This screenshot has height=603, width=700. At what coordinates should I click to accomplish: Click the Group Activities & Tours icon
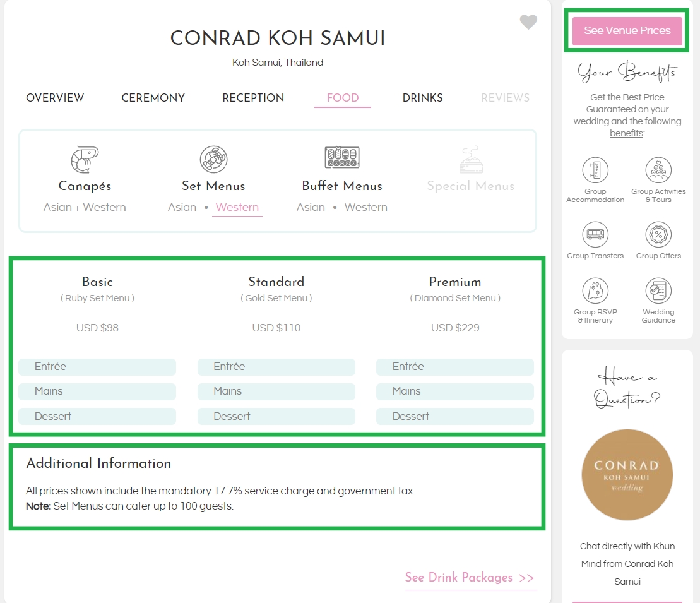tap(658, 170)
